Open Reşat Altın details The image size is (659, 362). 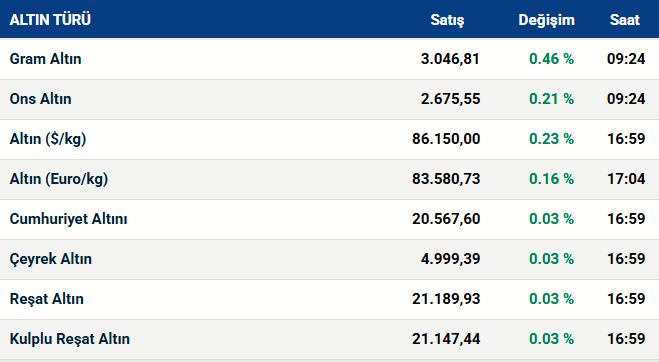point(47,299)
